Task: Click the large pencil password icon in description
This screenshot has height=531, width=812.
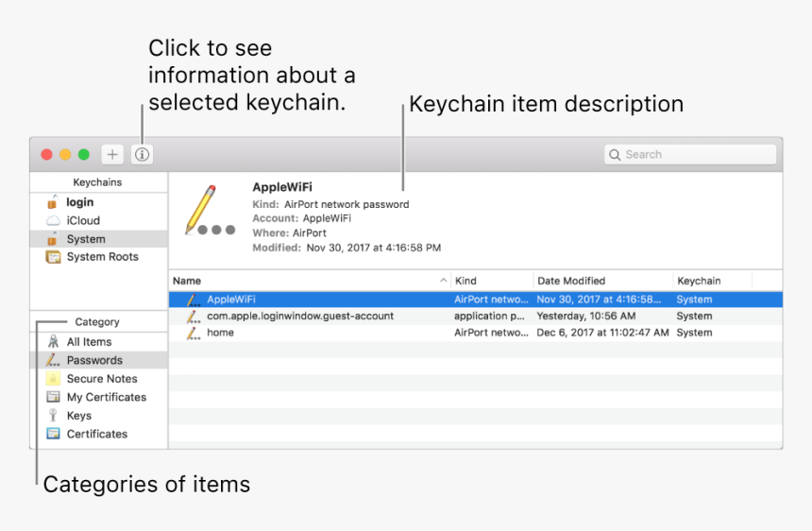Action: point(210,210)
